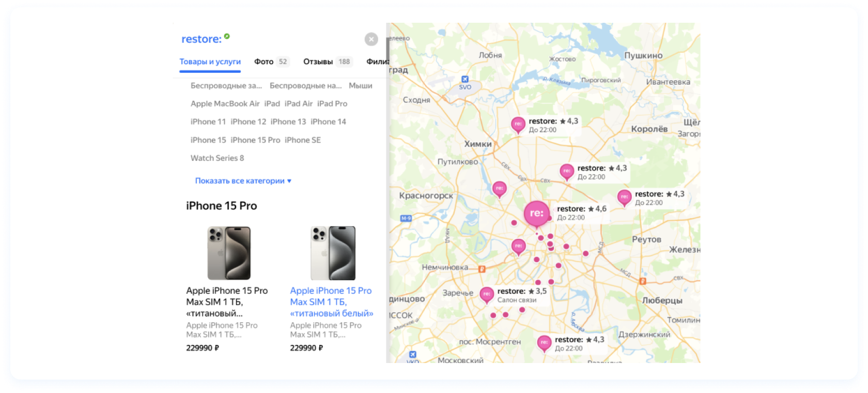Image resolution: width=868 pixels, height=393 pixels.
Task: Open the black Apple iPhone 15 Pro Max «титановый...» title
Action: click(227, 302)
